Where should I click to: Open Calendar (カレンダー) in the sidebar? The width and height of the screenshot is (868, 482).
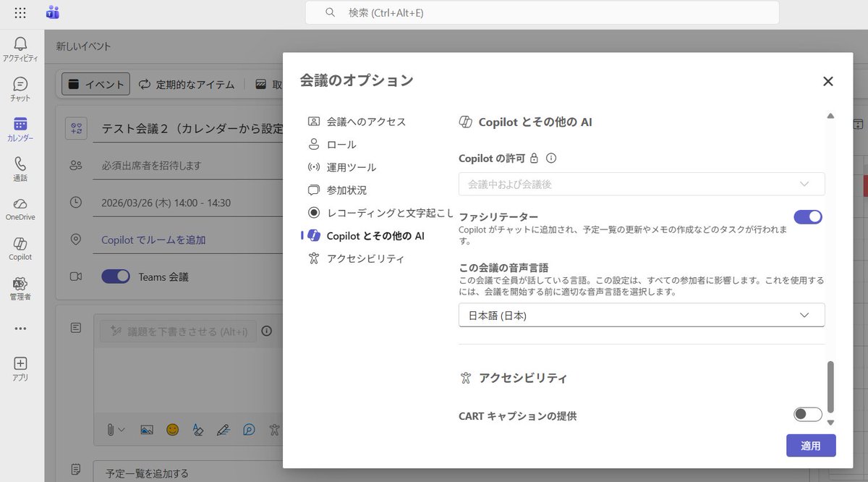click(20, 129)
